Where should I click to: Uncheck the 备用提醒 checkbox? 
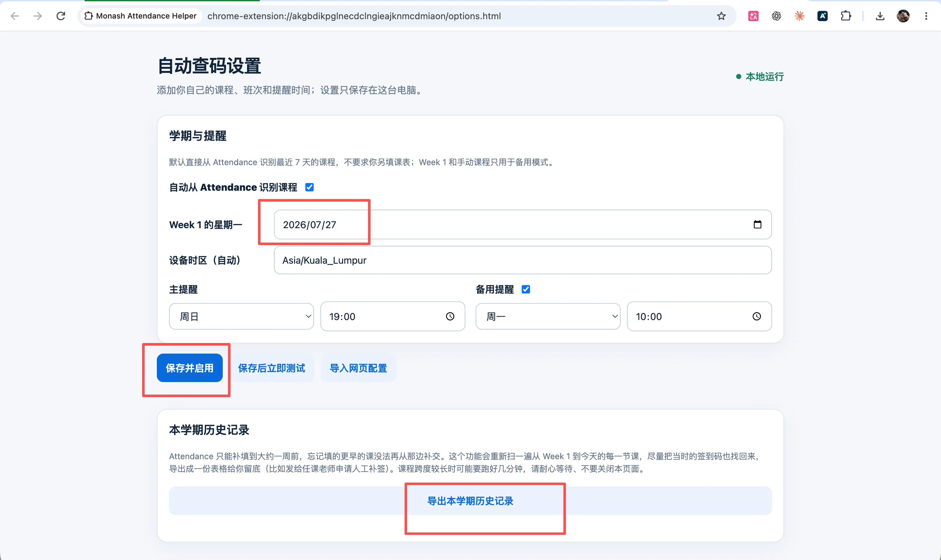tap(526, 289)
